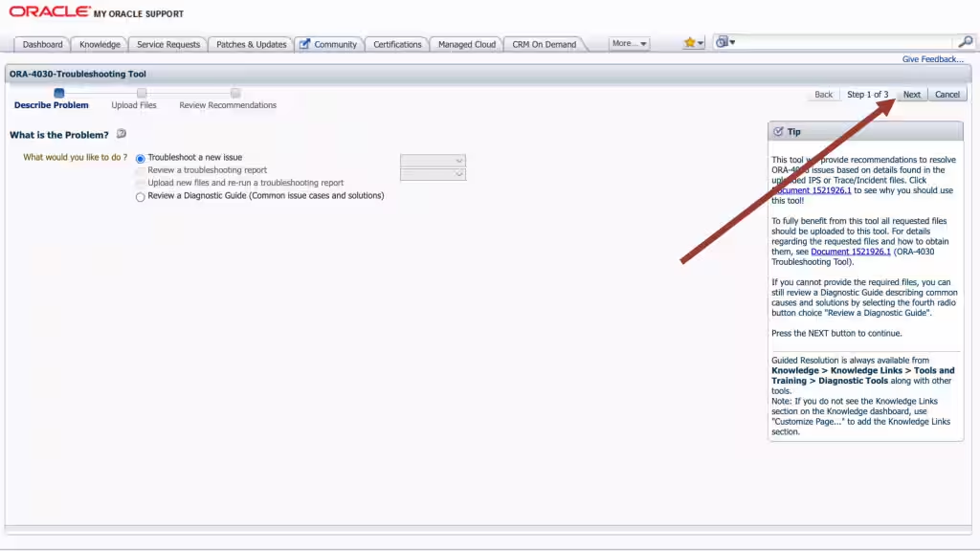Click the magnifying glass search icon
Image resolution: width=980 pixels, height=551 pixels.
pos(965,42)
